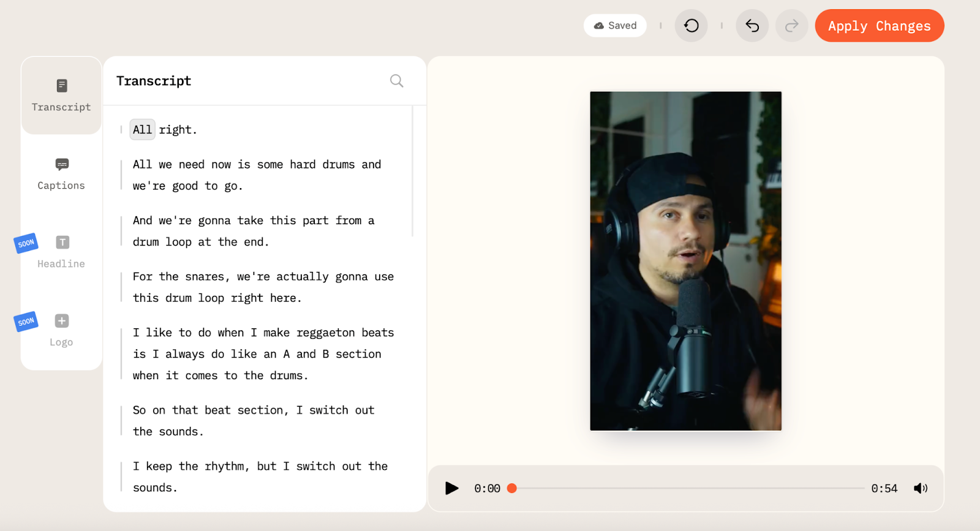
Task: Click the video preview thumbnail
Action: (x=685, y=261)
